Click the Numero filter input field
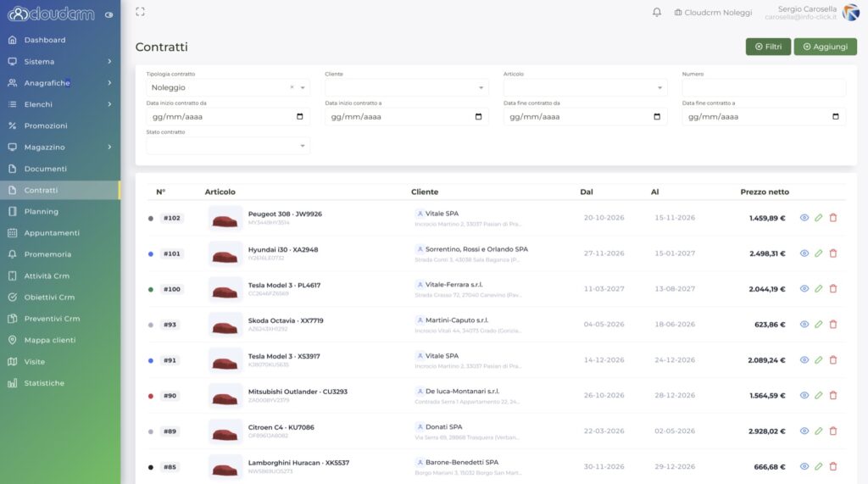868x484 pixels. pos(764,87)
